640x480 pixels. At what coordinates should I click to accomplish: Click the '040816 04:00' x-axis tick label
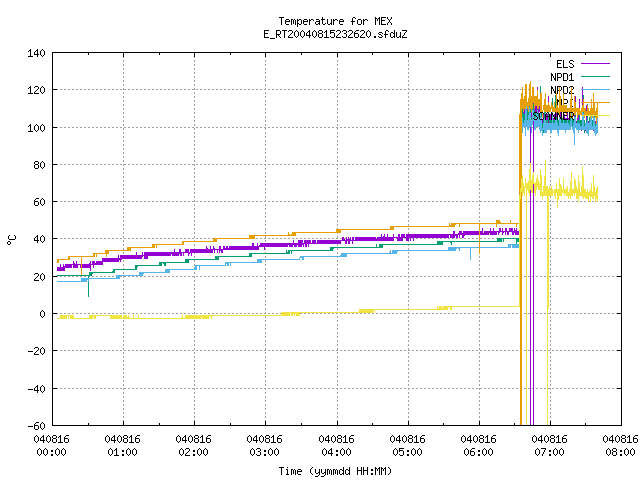[336, 446]
